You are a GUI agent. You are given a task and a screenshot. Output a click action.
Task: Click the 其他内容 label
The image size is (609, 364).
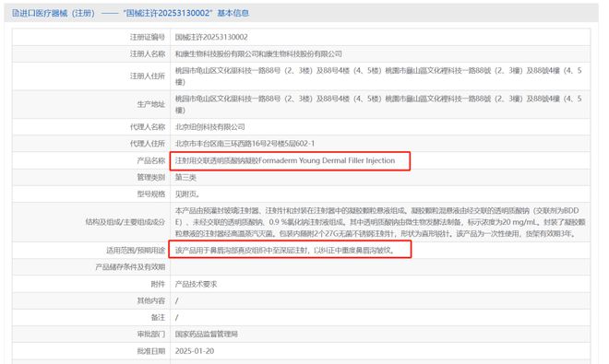(151, 300)
